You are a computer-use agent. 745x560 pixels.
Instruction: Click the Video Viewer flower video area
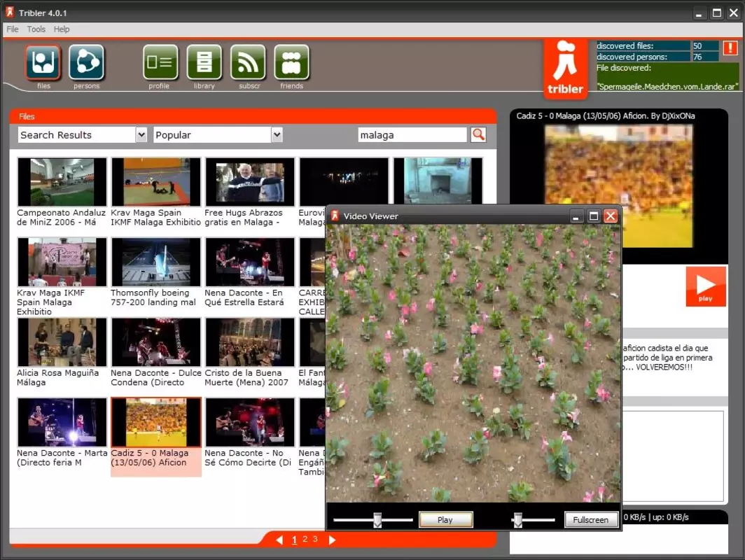[x=473, y=363]
